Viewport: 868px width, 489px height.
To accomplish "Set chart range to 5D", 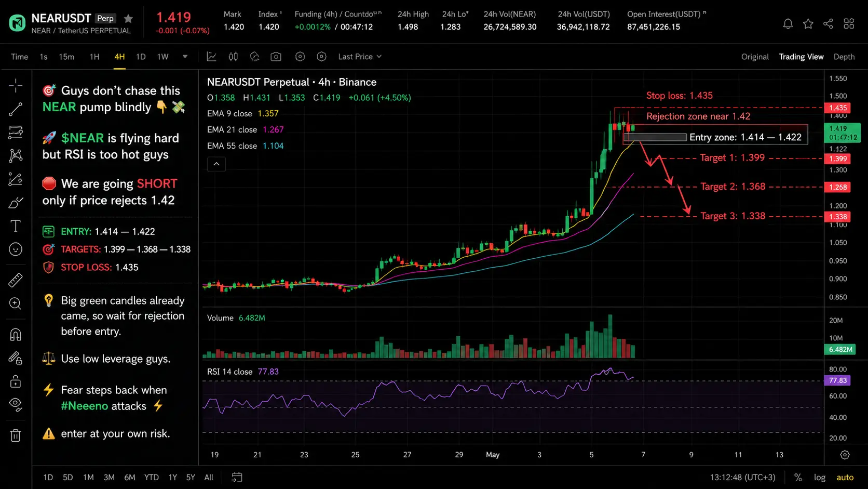I will [67, 477].
